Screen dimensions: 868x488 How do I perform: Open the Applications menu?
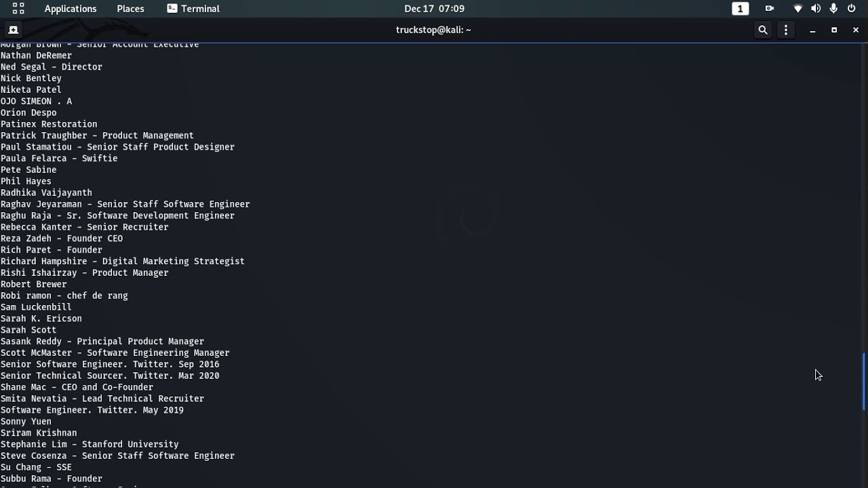(71, 9)
